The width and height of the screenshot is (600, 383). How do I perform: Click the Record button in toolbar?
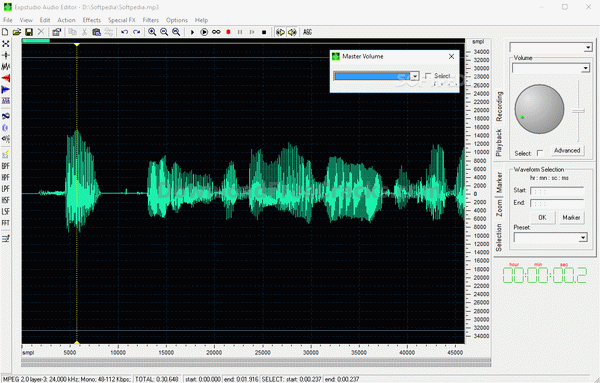228,32
